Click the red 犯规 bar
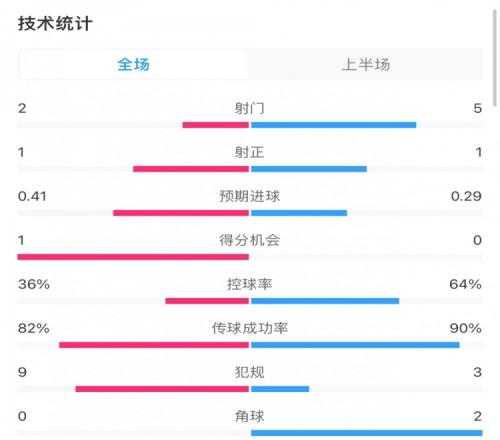Viewport: 500px width, 440px height. 162,389
